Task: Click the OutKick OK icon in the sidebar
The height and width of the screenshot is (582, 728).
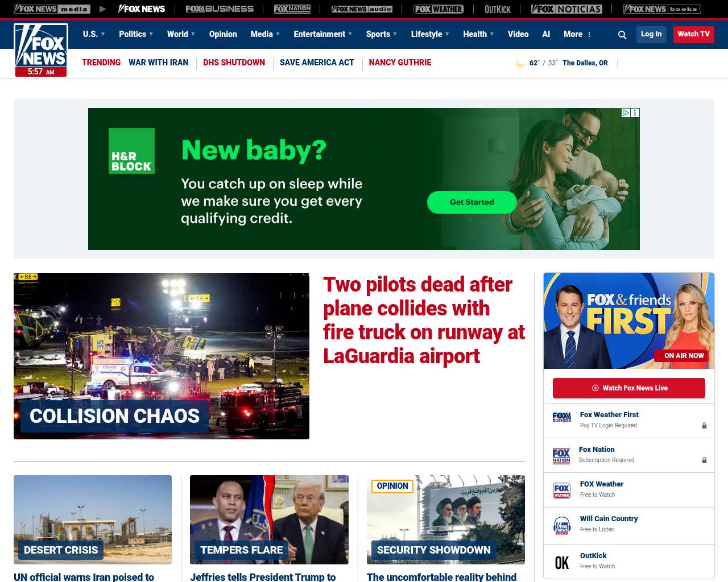Action: 561,563
